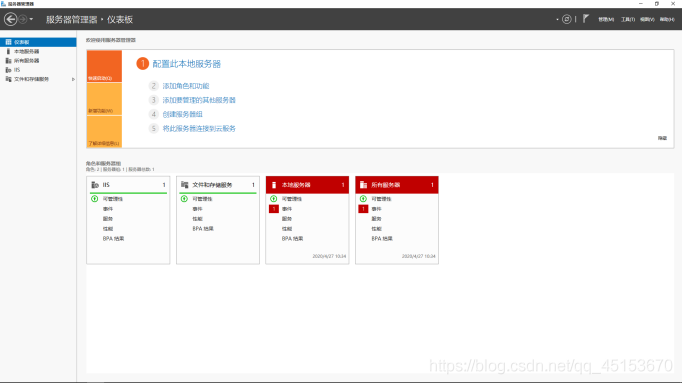The image size is (682, 384).
Task: Click 创建服务器组 link
Action: coord(182,114)
